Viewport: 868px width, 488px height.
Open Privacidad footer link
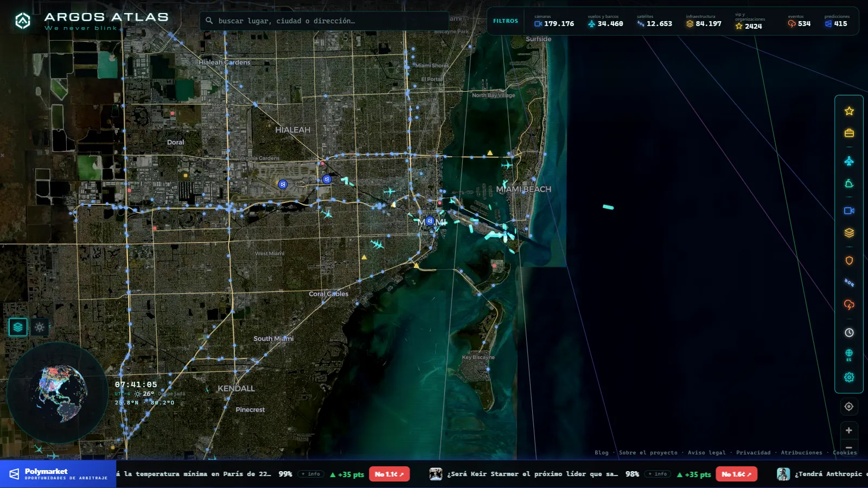click(753, 452)
